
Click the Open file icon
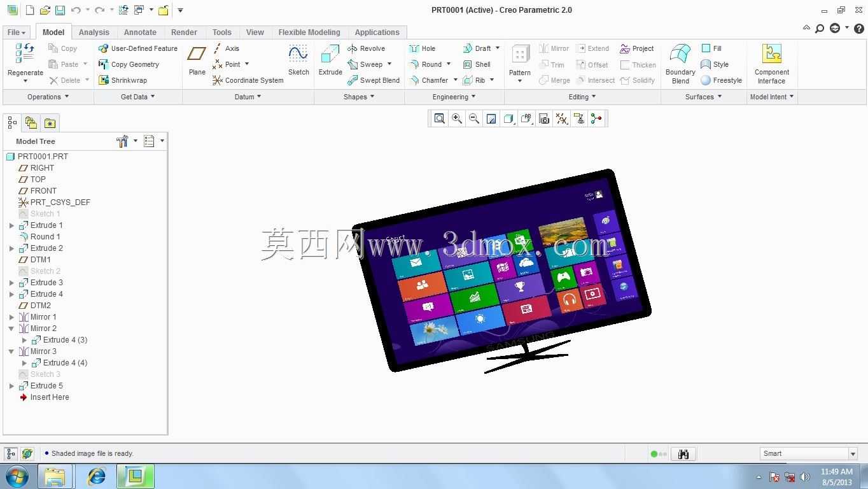(x=45, y=10)
